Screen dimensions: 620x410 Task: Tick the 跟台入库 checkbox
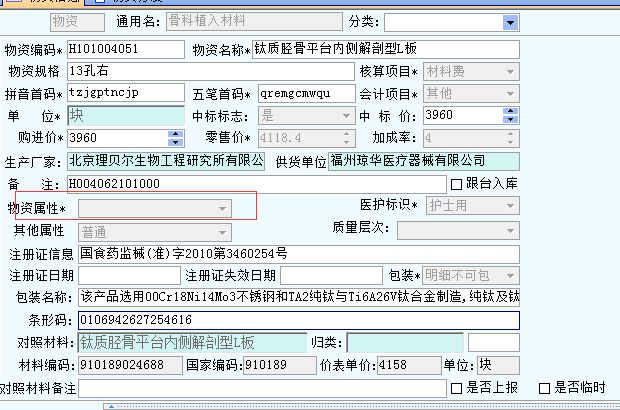[x=456, y=184]
